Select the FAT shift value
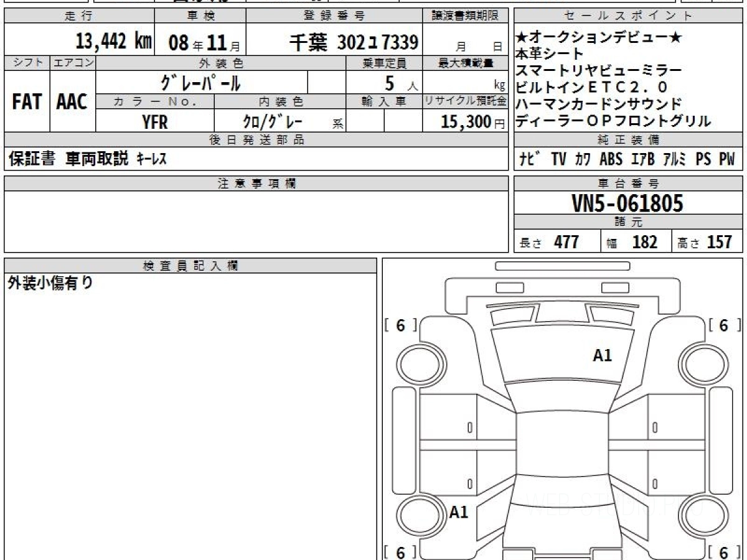 coord(27,102)
